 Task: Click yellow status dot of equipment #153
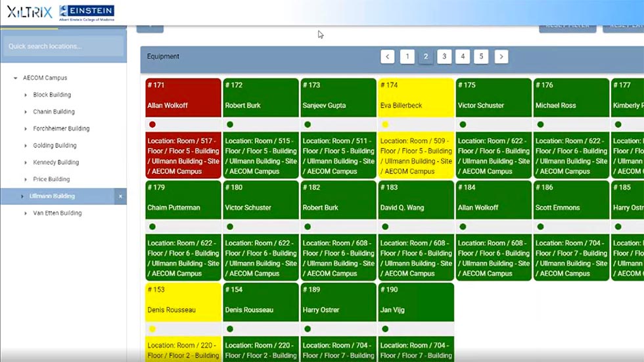pos(152,328)
